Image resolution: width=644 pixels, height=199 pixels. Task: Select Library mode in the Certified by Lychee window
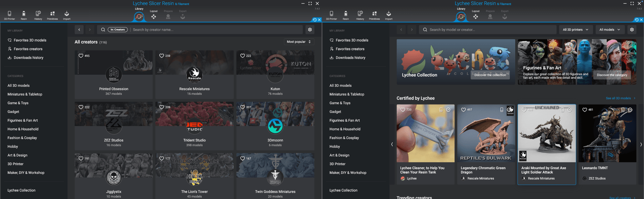461,14
